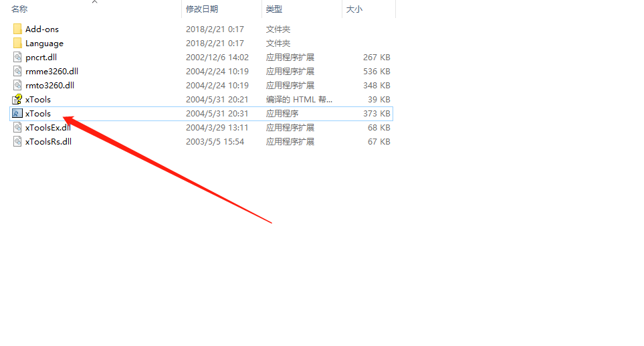The width and height of the screenshot is (644, 346).
Task: Select the xToolsEx.dll file name
Action: point(48,127)
